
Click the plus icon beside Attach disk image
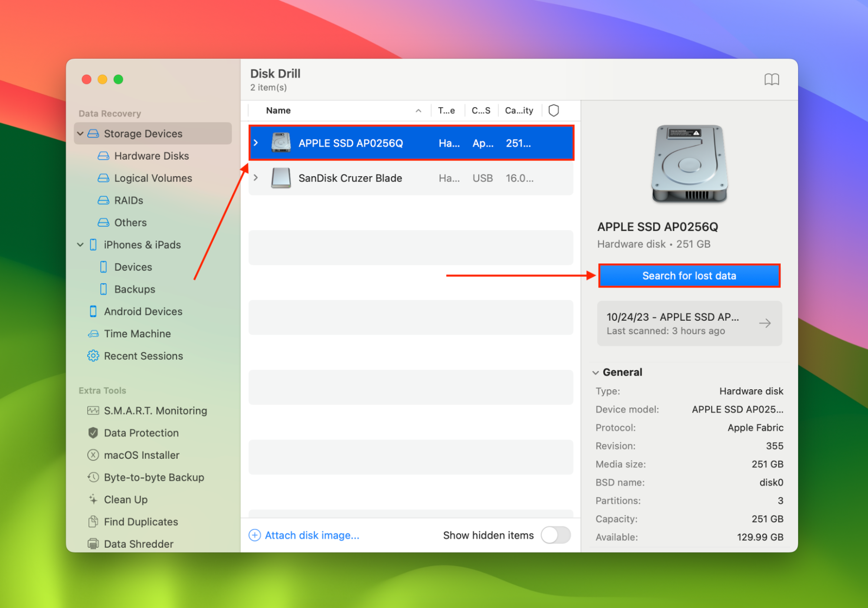click(254, 535)
